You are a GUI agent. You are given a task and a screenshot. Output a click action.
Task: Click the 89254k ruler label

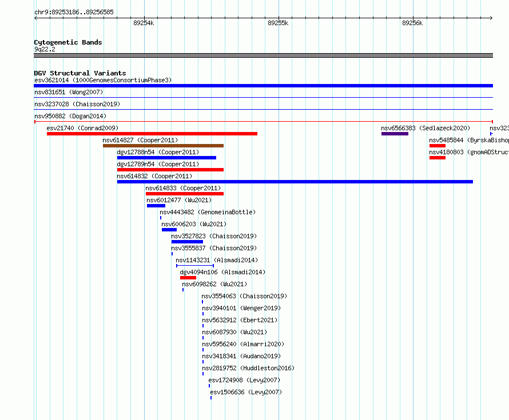point(144,23)
